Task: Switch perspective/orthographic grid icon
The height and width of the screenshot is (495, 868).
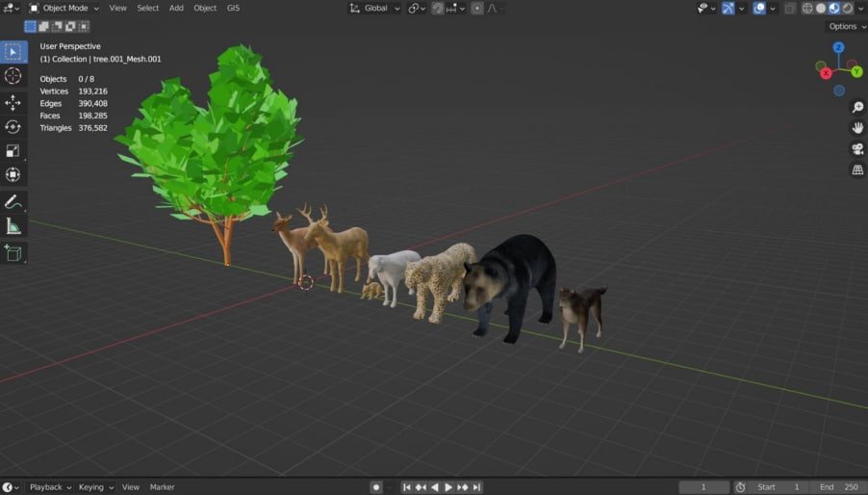Action: (x=857, y=170)
